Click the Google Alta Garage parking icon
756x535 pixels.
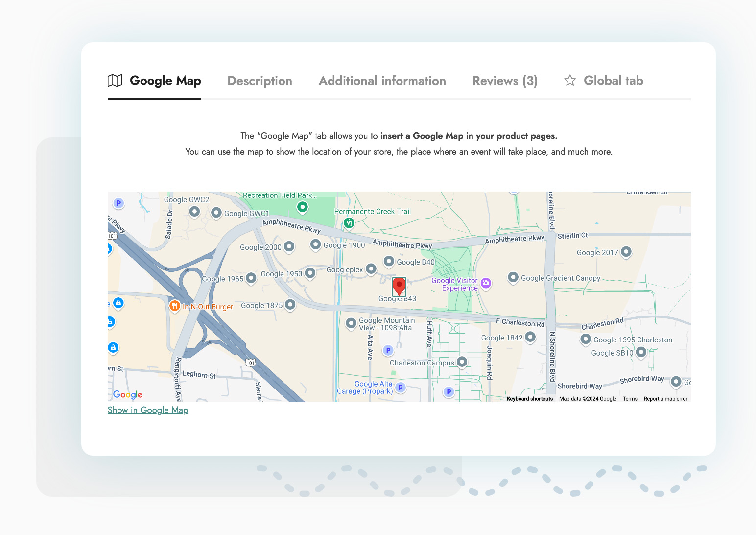tap(401, 388)
